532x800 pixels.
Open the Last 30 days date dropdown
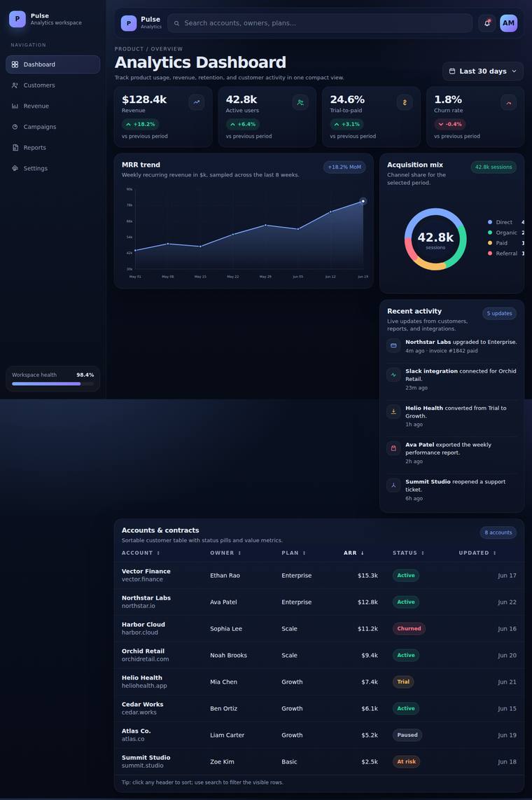click(482, 71)
